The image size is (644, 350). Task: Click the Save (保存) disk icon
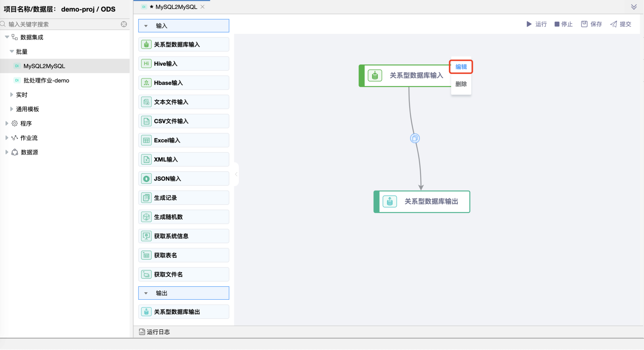pos(584,24)
